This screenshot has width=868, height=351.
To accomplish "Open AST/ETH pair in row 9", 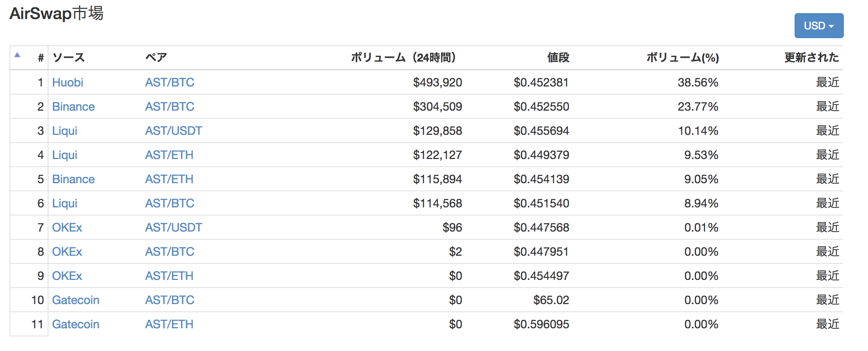I will (x=169, y=276).
